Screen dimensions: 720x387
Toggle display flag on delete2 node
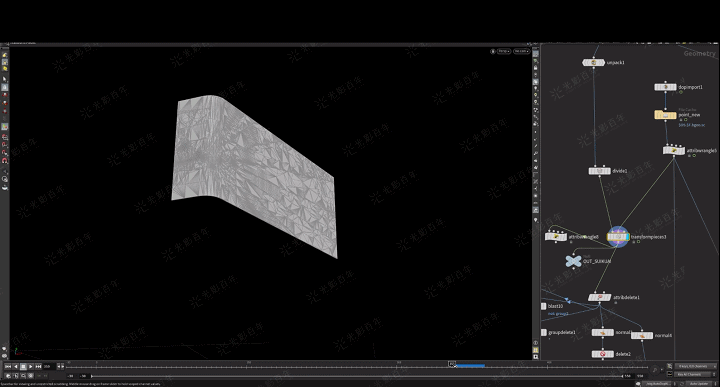tap(612, 354)
